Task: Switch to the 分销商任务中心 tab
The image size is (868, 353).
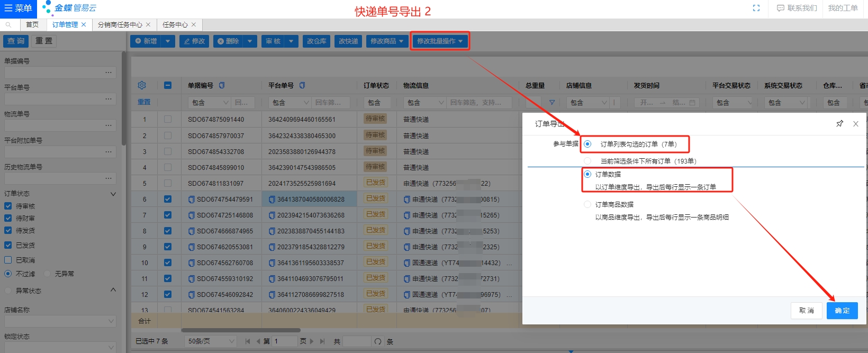Action: click(x=120, y=25)
